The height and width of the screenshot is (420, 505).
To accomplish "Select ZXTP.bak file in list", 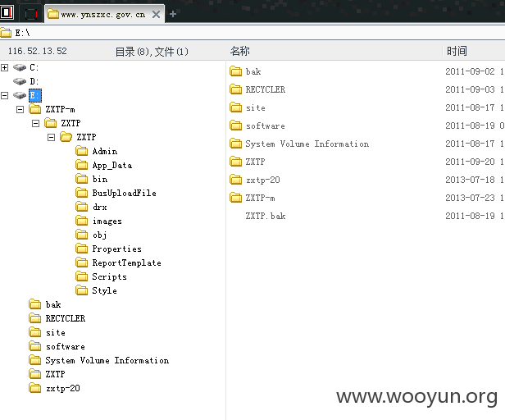I will (266, 216).
